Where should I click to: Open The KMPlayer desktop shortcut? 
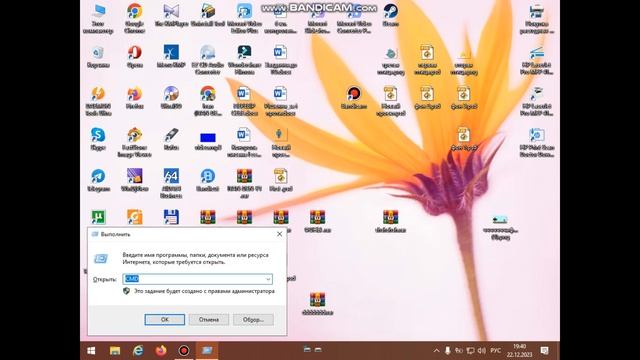(x=171, y=12)
